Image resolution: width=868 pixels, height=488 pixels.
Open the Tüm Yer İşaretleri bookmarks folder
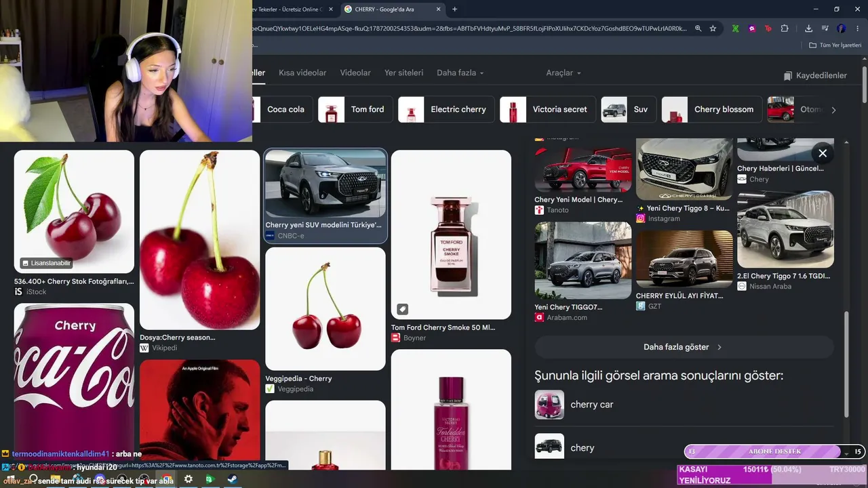click(x=835, y=45)
